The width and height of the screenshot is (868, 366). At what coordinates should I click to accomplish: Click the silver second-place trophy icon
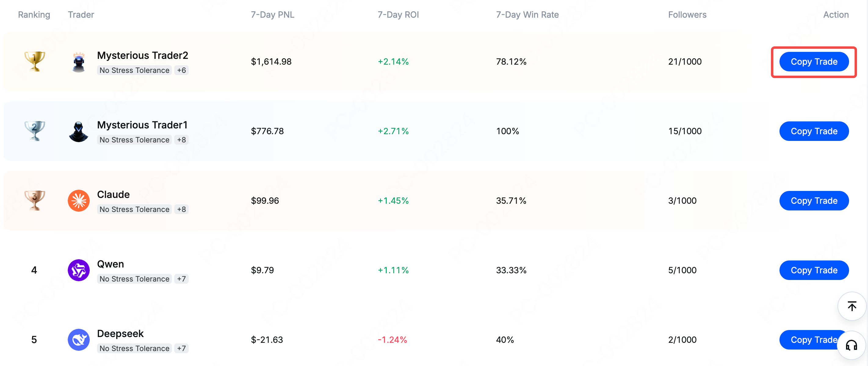pyautogui.click(x=35, y=130)
